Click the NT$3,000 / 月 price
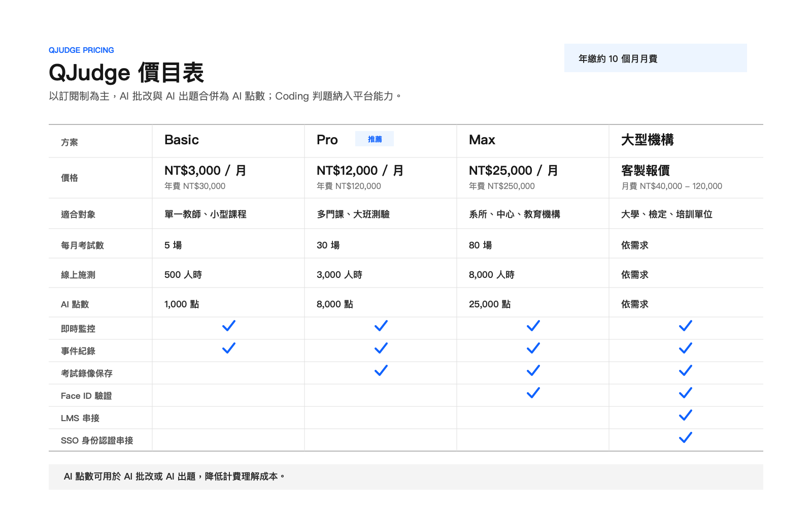The width and height of the screenshot is (812, 508). coord(206,171)
